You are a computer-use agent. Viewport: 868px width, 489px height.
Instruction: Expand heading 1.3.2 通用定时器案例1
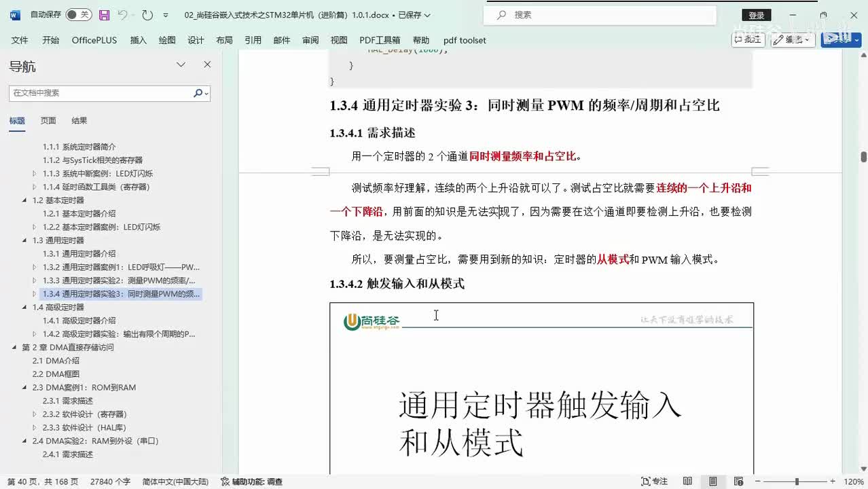click(x=35, y=267)
